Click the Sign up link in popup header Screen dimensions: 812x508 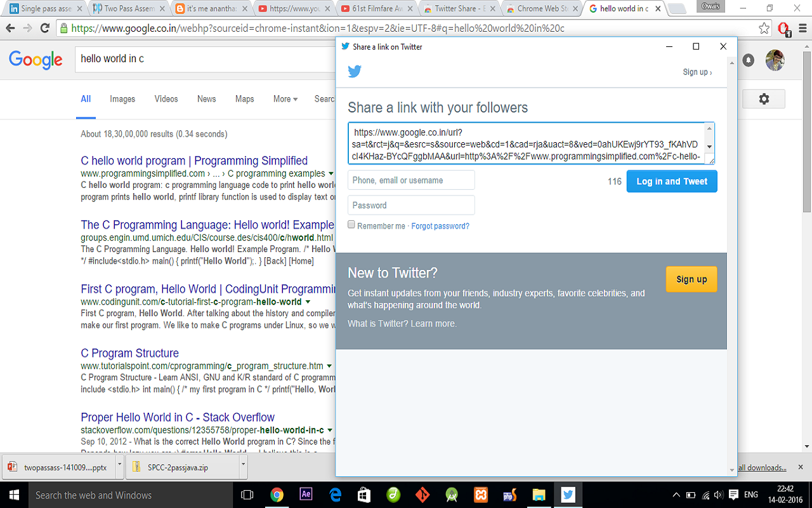point(697,72)
